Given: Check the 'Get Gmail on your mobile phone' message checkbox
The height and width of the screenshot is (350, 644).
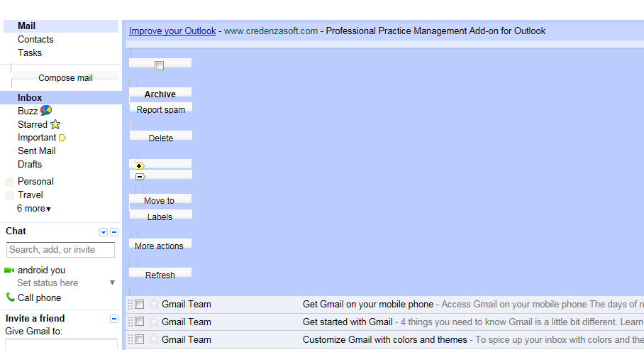Looking at the screenshot, I should pos(140,305).
